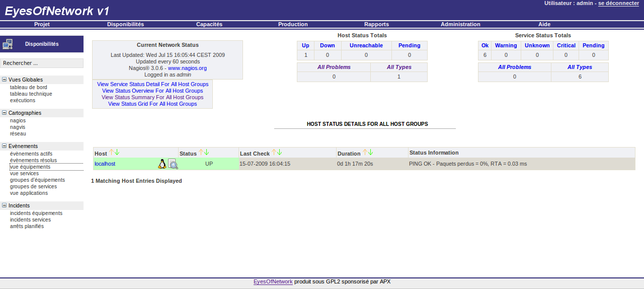The height and width of the screenshot is (289, 644).
Task: Click the se déconnecter logout link
Action: pos(618,3)
